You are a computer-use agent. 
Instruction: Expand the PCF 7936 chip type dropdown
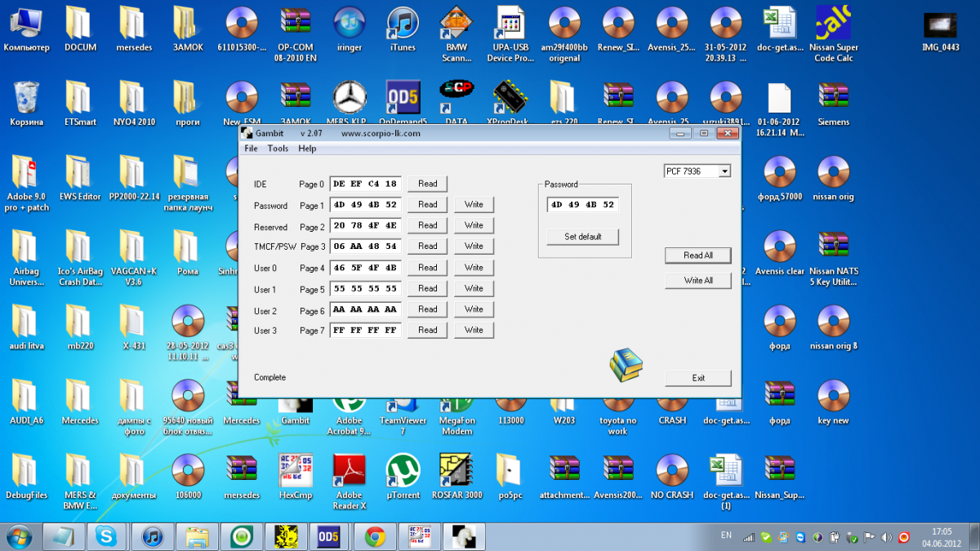(x=724, y=171)
